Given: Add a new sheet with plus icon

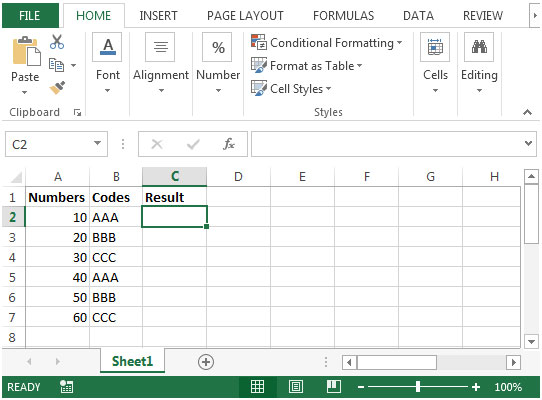Looking at the screenshot, I should (x=206, y=362).
